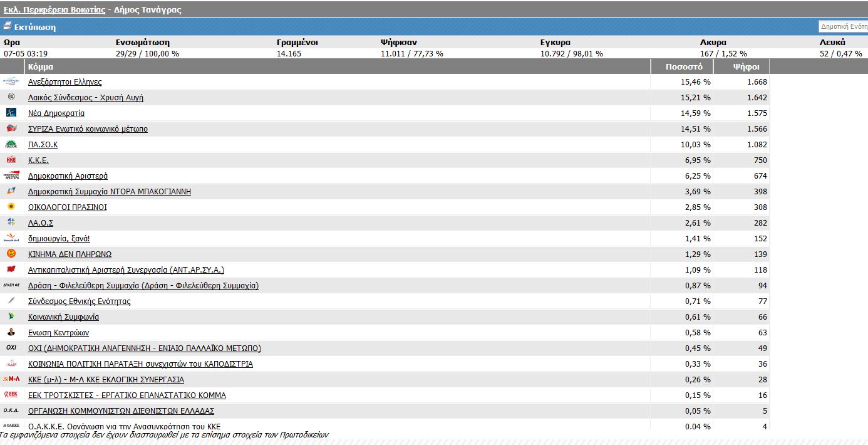Open the δημιουργία, ξανά! link
The width and height of the screenshot is (868, 445).
(x=59, y=239)
